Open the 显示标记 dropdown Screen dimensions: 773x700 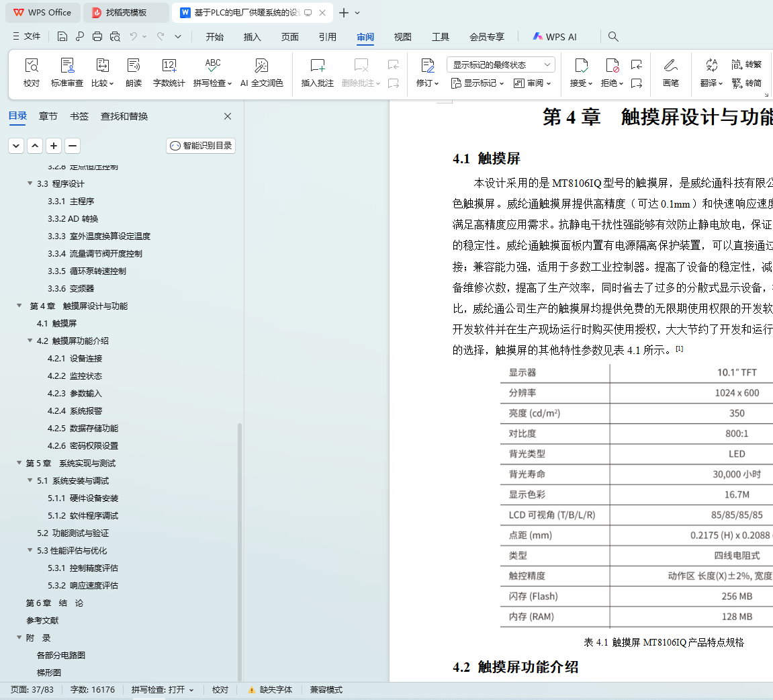(x=478, y=83)
